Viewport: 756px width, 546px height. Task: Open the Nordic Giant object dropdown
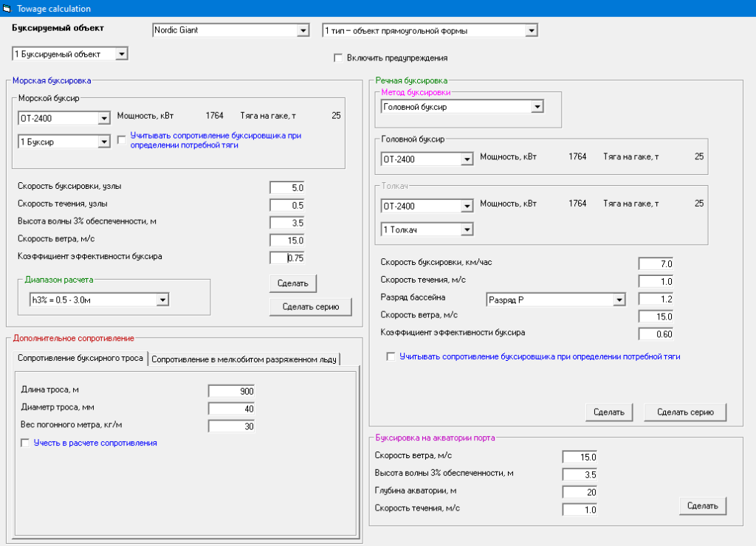(303, 30)
